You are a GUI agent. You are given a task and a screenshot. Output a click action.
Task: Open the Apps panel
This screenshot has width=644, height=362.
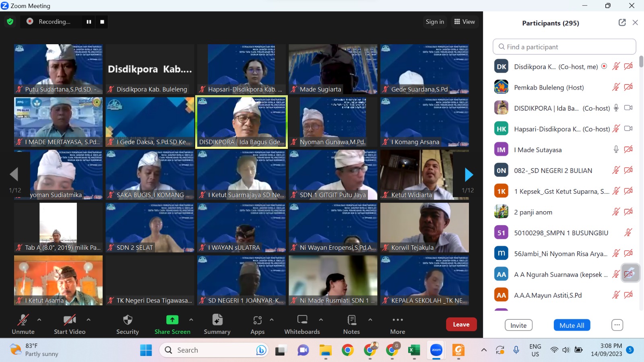click(x=258, y=324)
